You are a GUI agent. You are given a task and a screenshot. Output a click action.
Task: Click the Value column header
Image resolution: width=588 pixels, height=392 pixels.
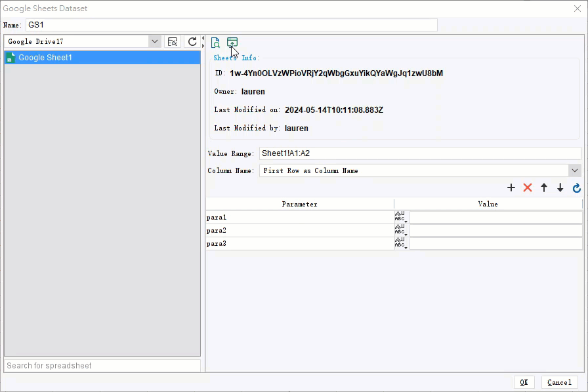point(488,204)
